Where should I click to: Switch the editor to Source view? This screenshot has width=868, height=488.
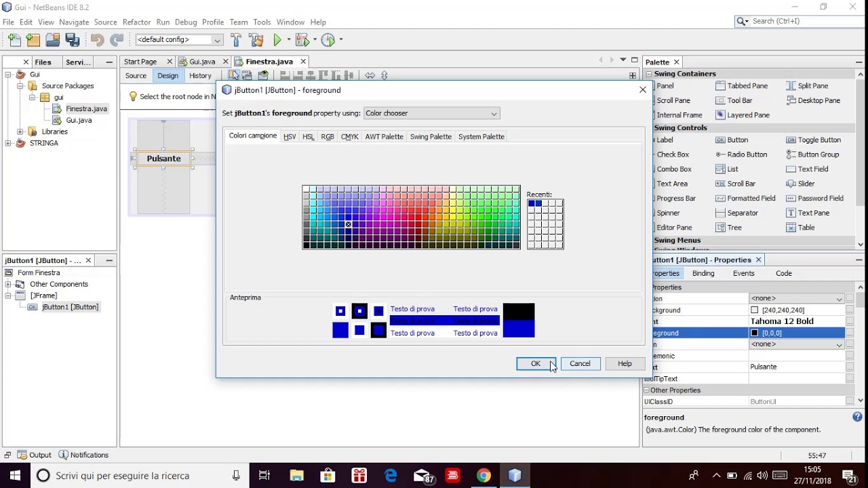pyautogui.click(x=136, y=76)
